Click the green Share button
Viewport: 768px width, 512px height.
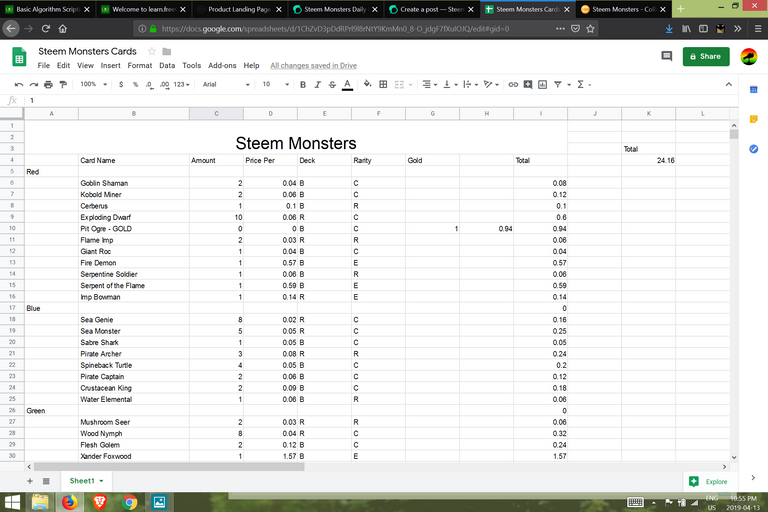pos(706,56)
